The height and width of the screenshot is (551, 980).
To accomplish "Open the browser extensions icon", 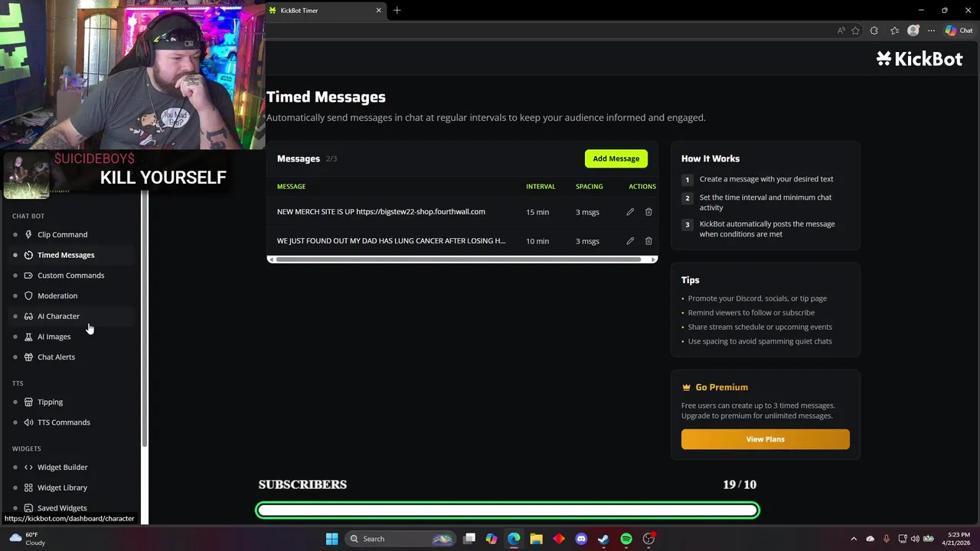I will pyautogui.click(x=874, y=31).
